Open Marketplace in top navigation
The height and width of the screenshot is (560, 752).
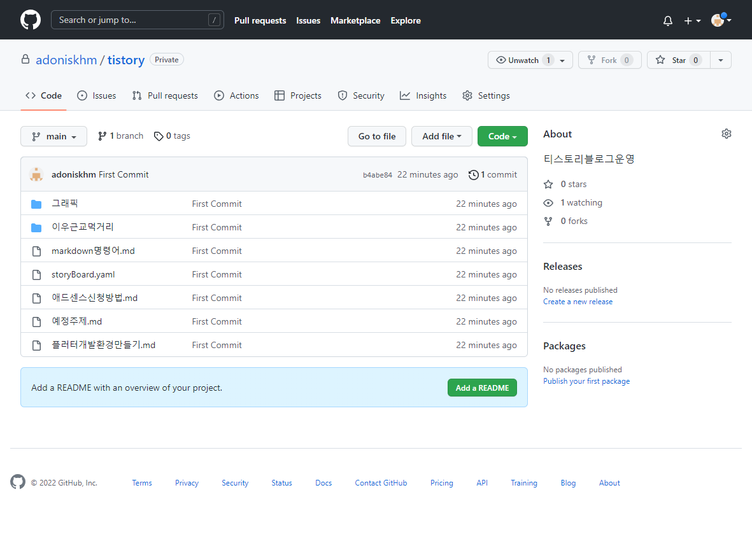tap(355, 20)
